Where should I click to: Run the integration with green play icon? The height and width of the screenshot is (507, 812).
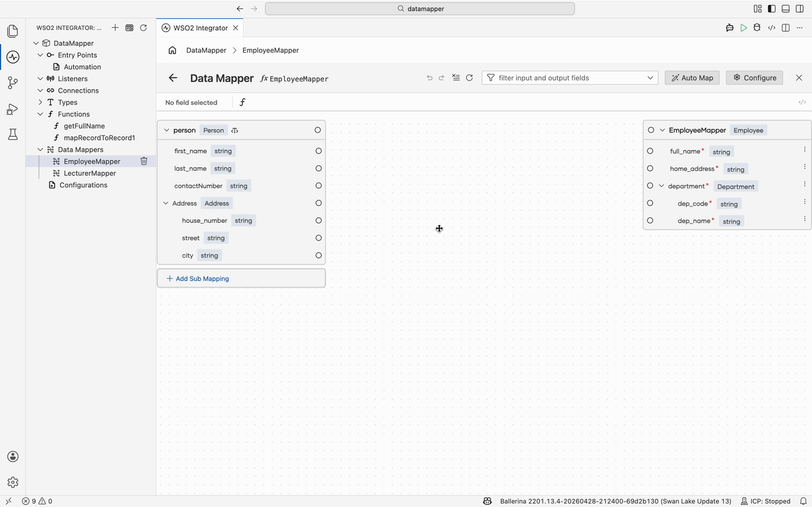coord(744,28)
